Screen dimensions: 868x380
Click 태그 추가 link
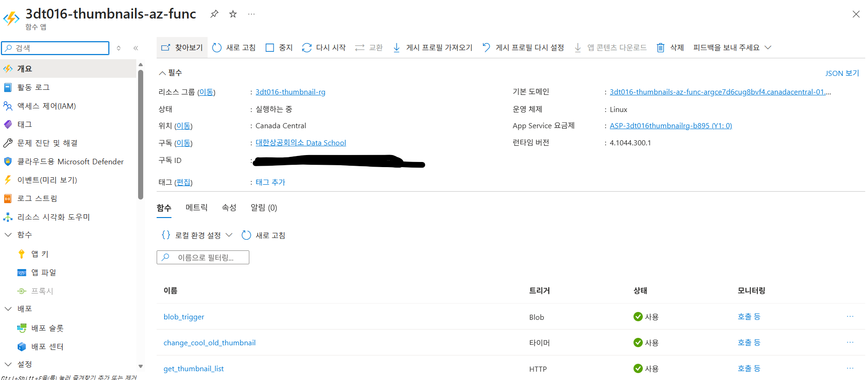[270, 182]
